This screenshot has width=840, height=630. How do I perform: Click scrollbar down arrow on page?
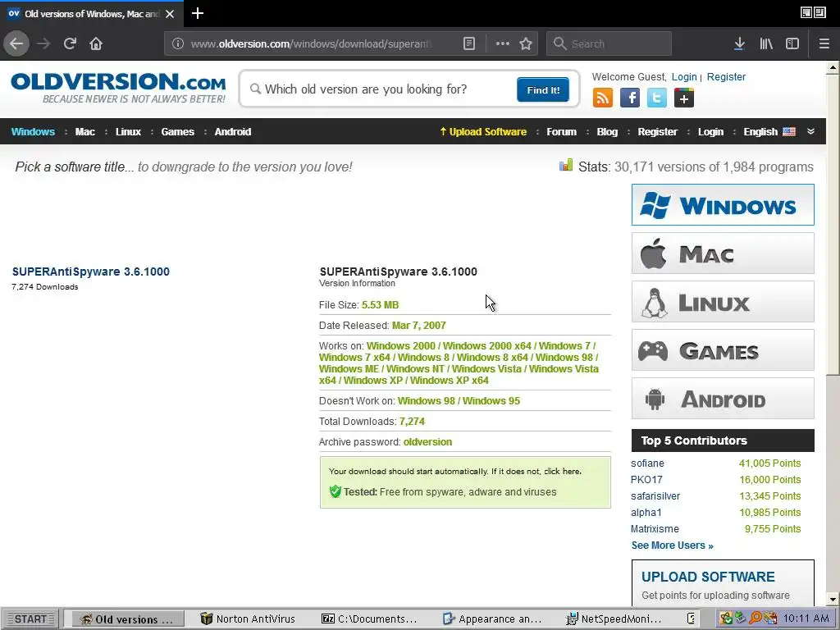(833, 600)
